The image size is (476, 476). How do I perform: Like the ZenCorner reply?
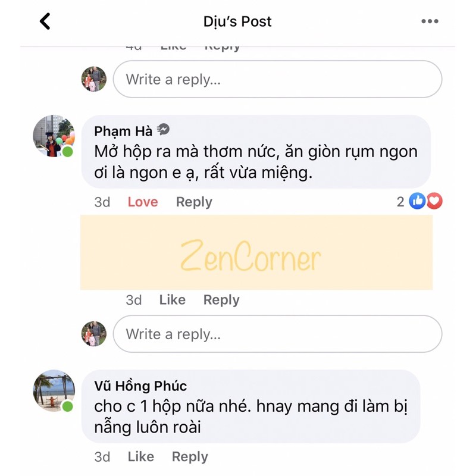tap(172, 300)
